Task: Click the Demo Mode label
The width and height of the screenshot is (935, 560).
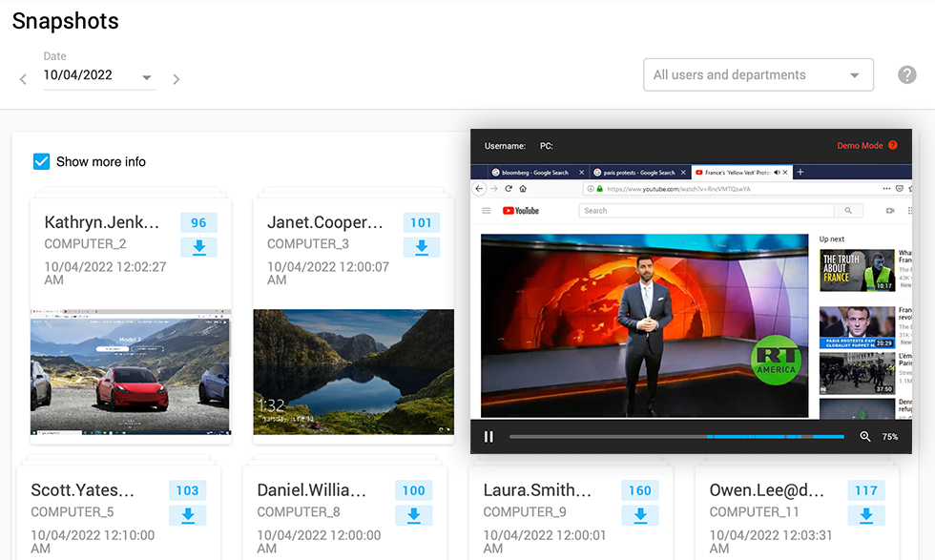Action: (x=860, y=146)
